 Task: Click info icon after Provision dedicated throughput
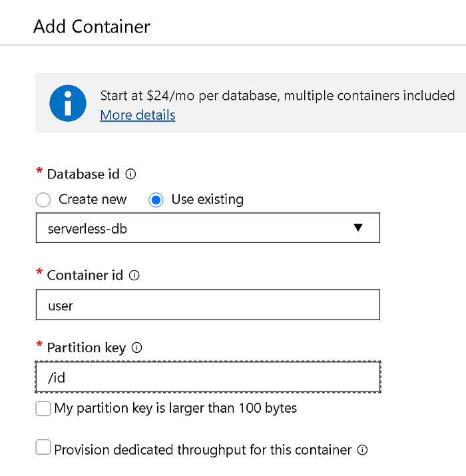click(x=362, y=450)
